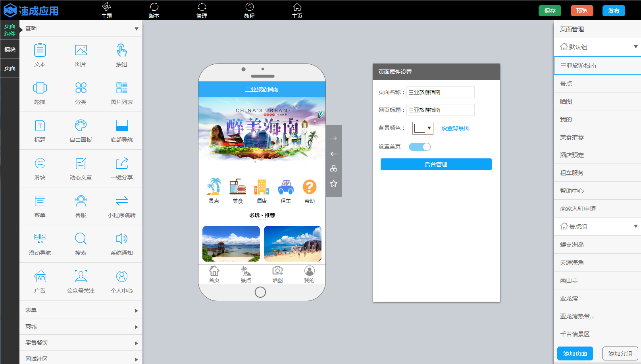This screenshot has height=364, width=641.
Task: Switch to the 模块 sidebar tab
Action: tap(10, 49)
